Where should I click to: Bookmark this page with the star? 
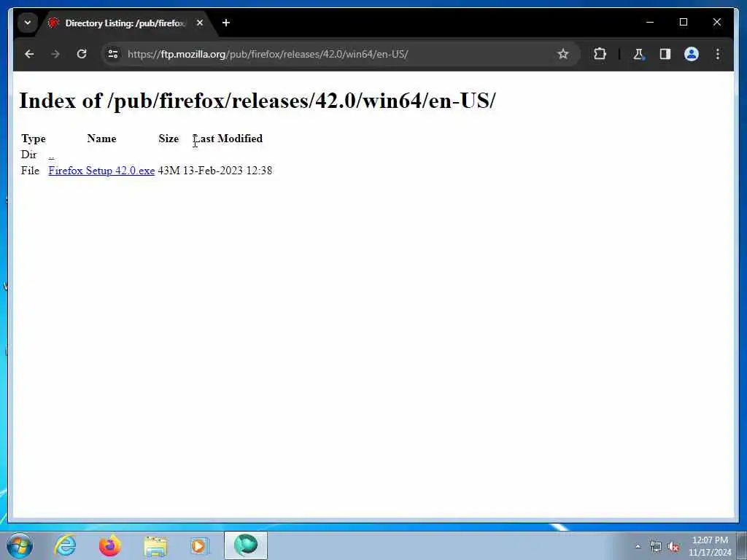[x=563, y=54]
